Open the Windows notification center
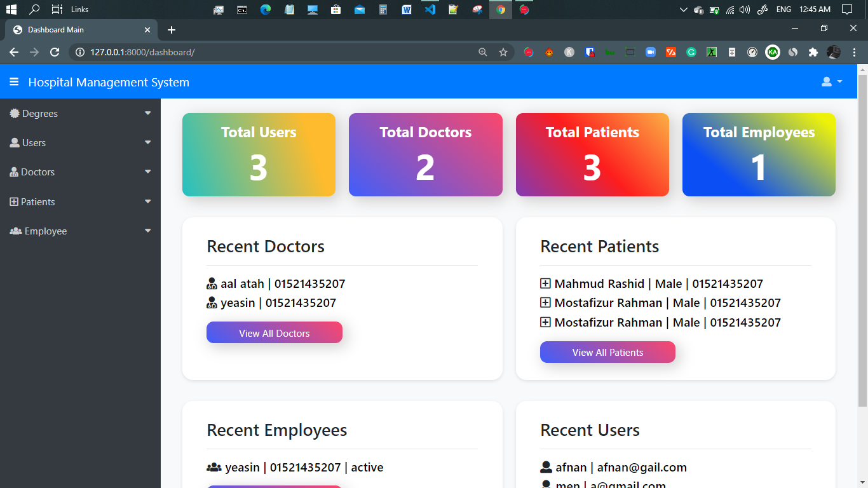 (x=847, y=10)
